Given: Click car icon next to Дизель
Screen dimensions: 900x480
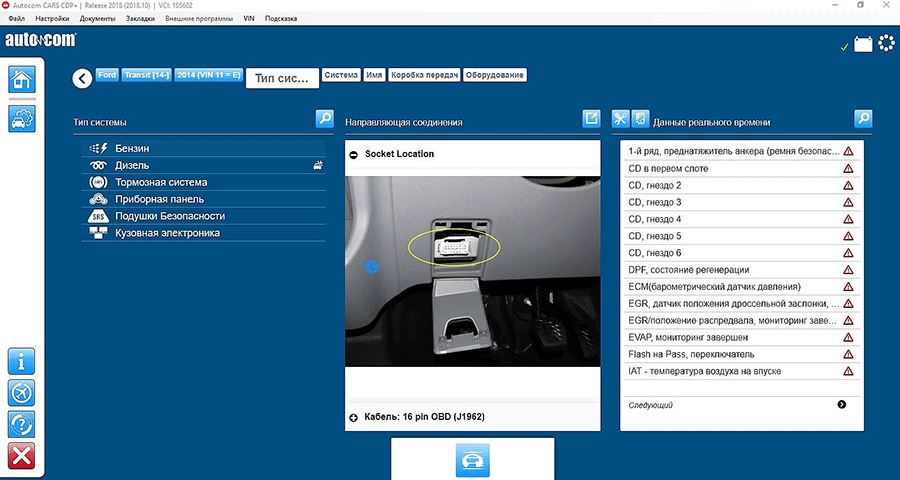Looking at the screenshot, I should tap(318, 165).
